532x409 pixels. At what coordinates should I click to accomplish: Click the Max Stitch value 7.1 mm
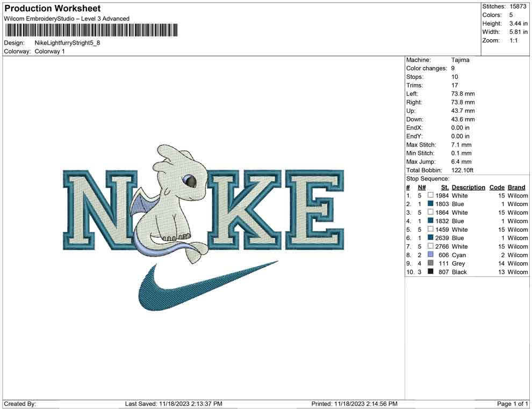click(x=462, y=145)
